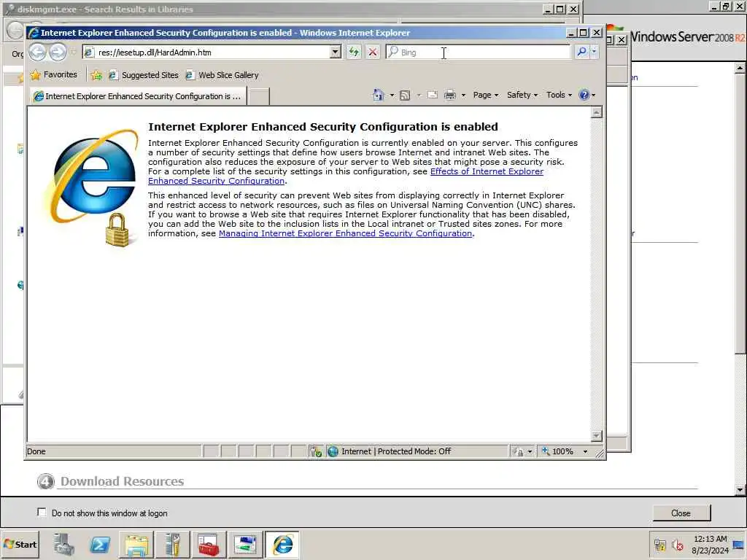
Task: Click the Show desktop tray icon
Action: (x=739, y=545)
